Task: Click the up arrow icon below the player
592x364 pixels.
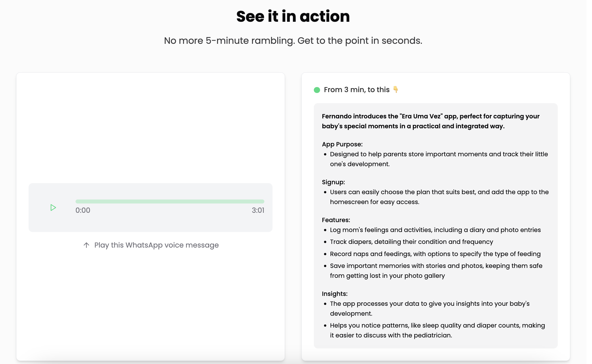Action: (87, 245)
